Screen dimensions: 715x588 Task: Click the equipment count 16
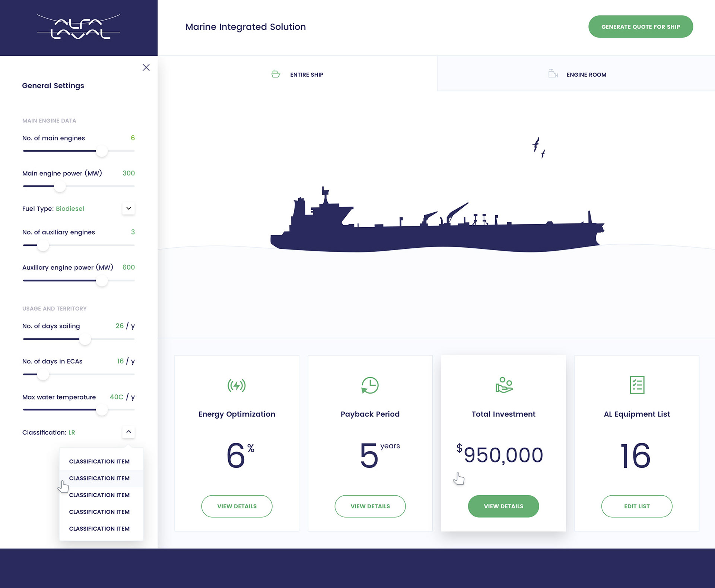pyautogui.click(x=635, y=455)
